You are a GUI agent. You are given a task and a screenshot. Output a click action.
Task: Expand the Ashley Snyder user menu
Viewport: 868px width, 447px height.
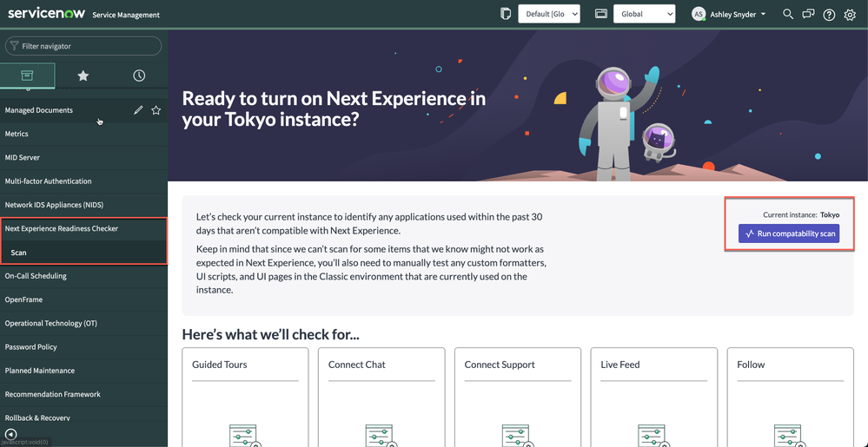coord(738,15)
